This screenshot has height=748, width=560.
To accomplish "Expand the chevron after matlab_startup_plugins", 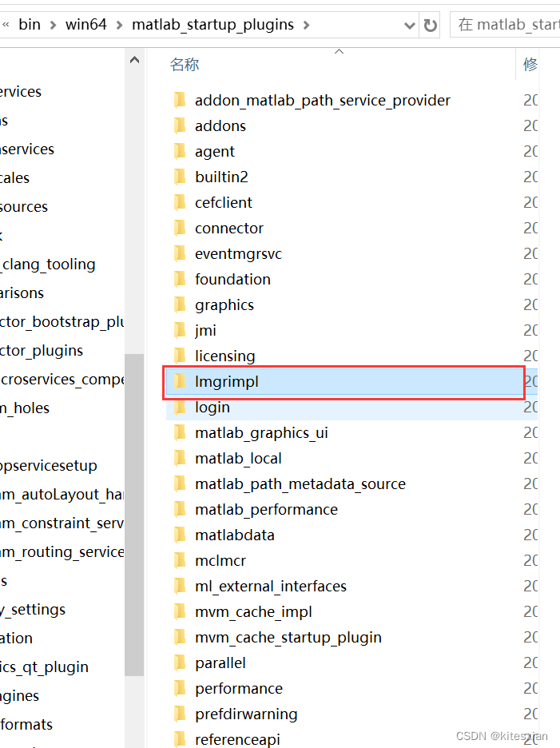I will (306, 26).
